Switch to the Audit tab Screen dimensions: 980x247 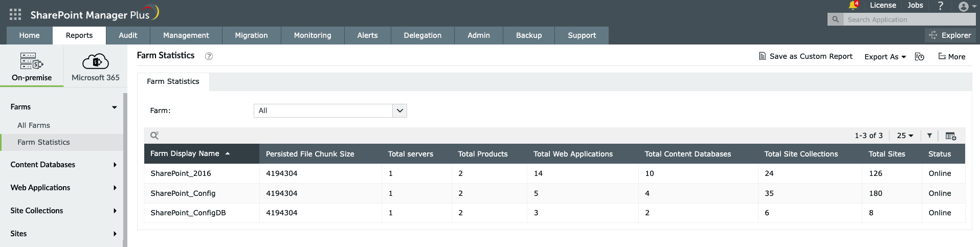pos(128,35)
